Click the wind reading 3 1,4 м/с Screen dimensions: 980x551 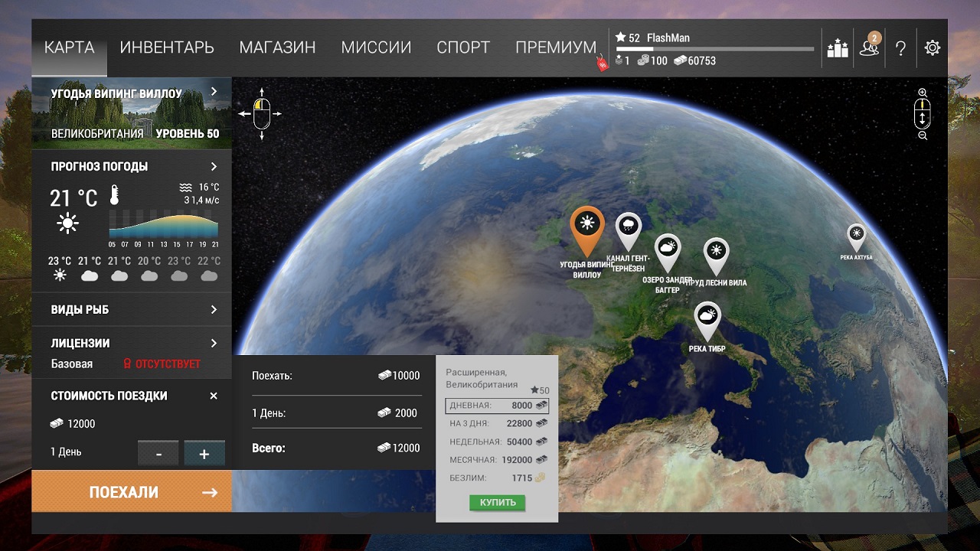(201, 201)
